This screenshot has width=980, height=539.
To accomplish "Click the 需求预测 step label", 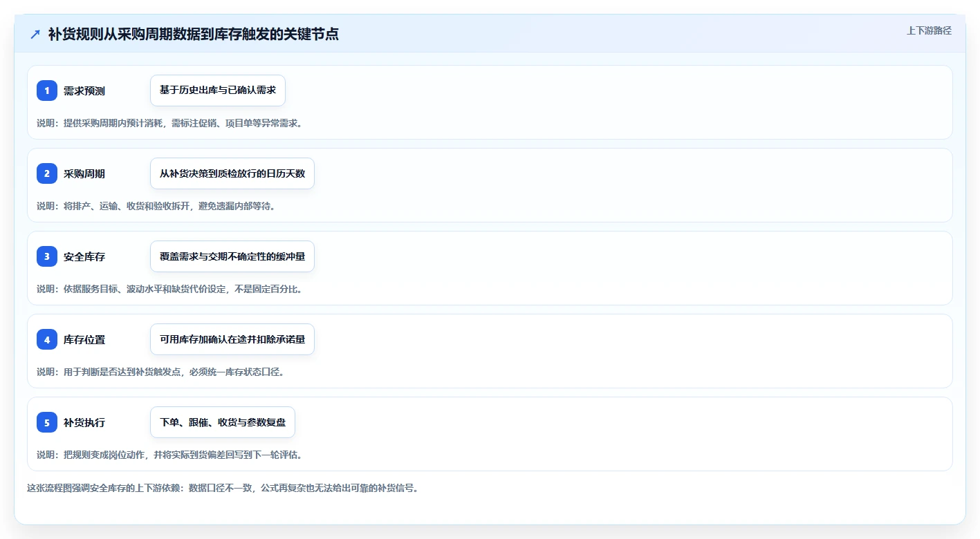I will tap(84, 91).
